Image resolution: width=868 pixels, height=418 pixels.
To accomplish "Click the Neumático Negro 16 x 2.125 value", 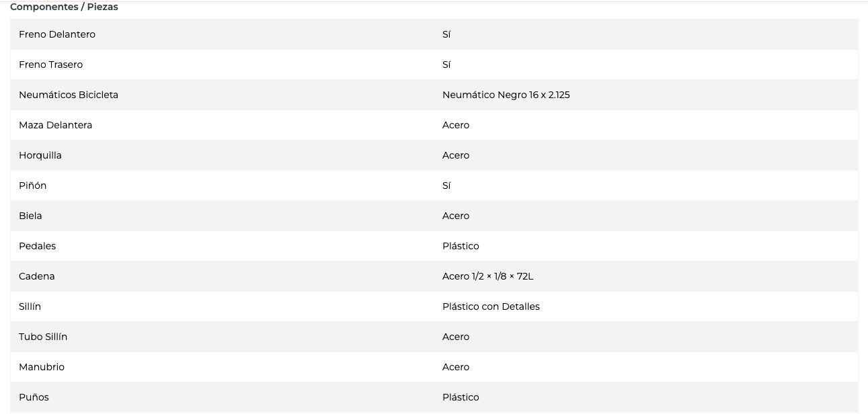I will point(506,95).
